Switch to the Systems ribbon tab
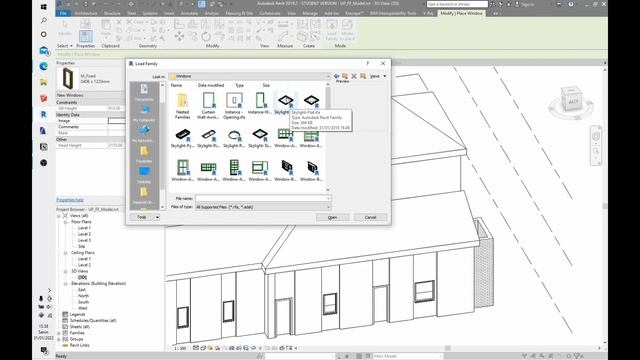Image resolution: width=640 pixels, height=360 pixels. 150,13
